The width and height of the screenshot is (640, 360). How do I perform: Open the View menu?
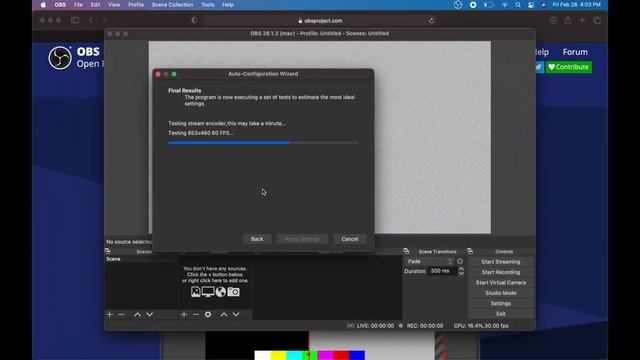point(114,5)
